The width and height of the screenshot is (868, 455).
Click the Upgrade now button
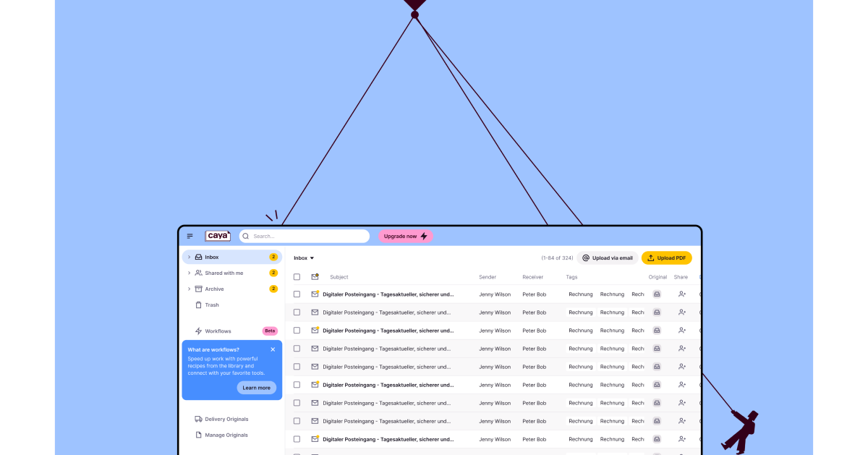[x=406, y=236]
